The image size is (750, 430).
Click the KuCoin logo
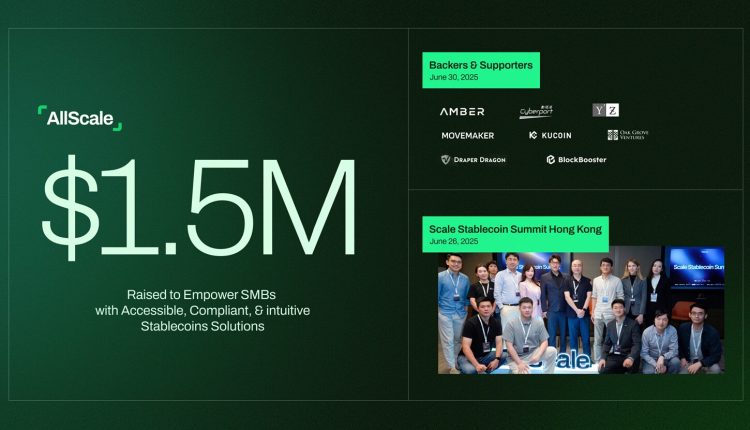tap(550, 135)
